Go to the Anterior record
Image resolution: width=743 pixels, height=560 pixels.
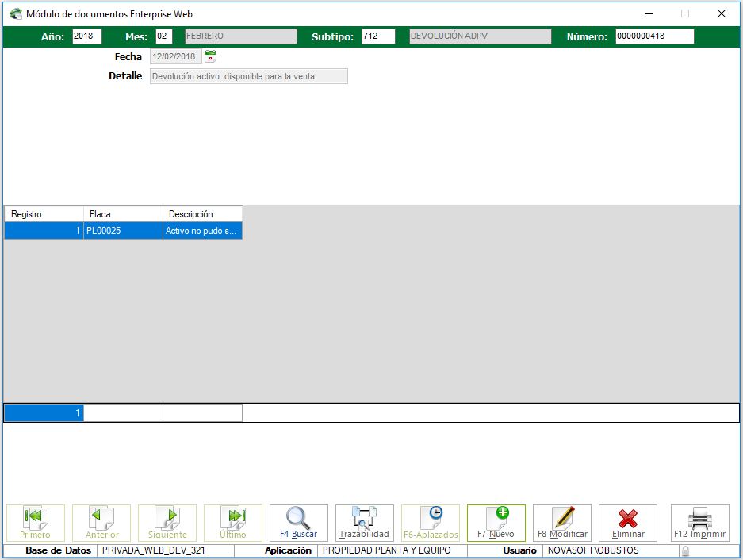click(101, 523)
